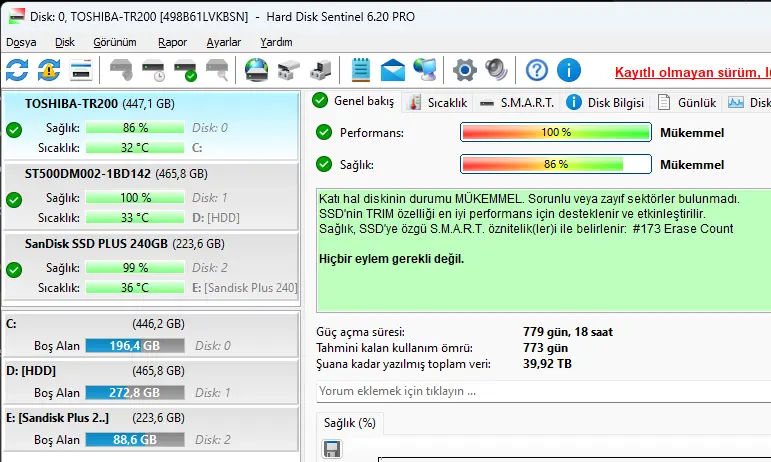The width and height of the screenshot is (771, 462).
Task: Open the Dosya menu
Action: (x=21, y=42)
